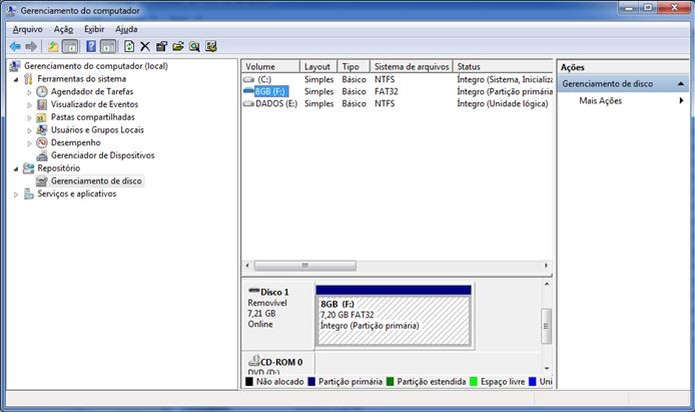This screenshot has width=695, height=412.
Task: Toggle the show/hide action pane icon
Action: tap(108, 46)
